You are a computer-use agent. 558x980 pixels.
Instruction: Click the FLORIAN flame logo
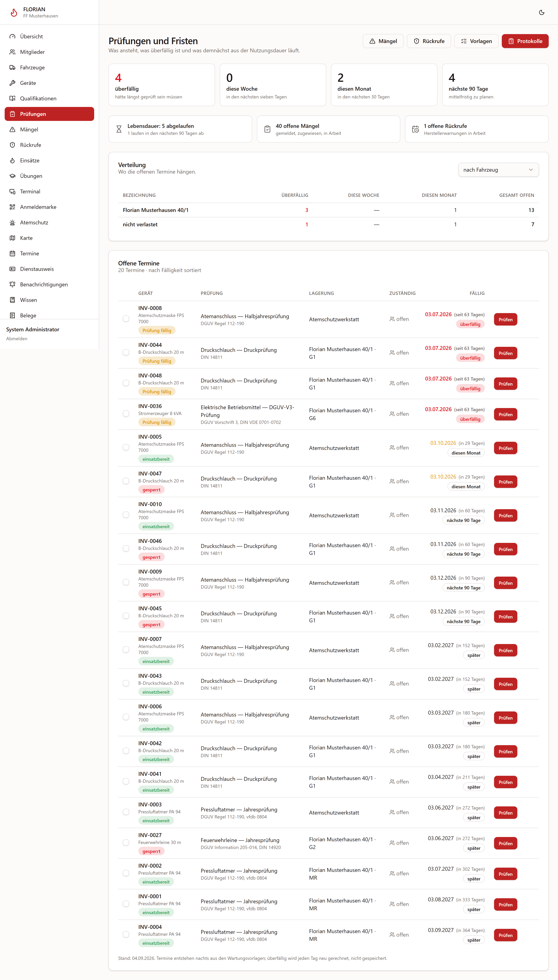[x=14, y=12]
